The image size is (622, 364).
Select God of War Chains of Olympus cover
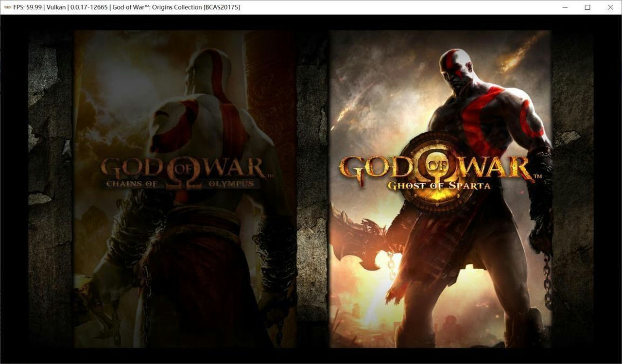pos(185,189)
